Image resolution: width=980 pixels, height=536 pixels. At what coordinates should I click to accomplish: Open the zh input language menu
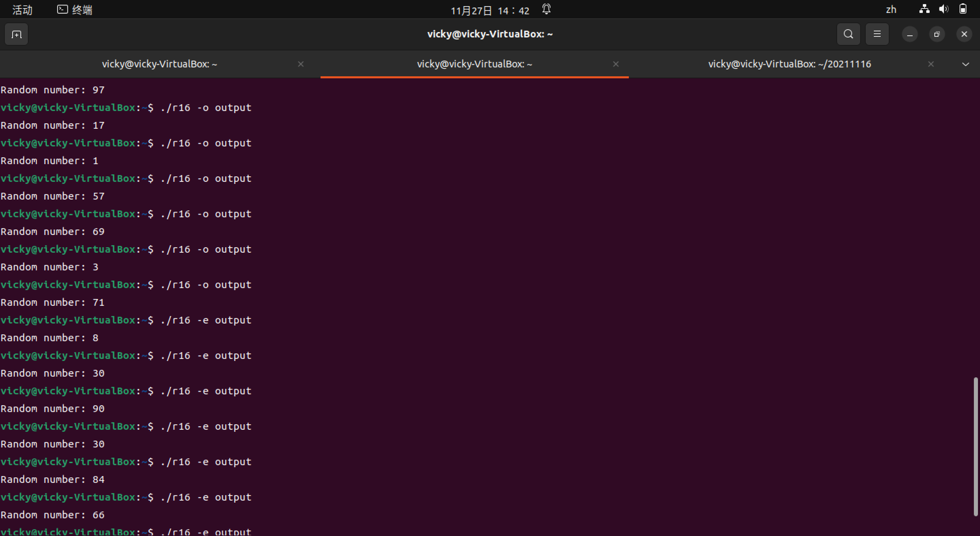[891, 10]
